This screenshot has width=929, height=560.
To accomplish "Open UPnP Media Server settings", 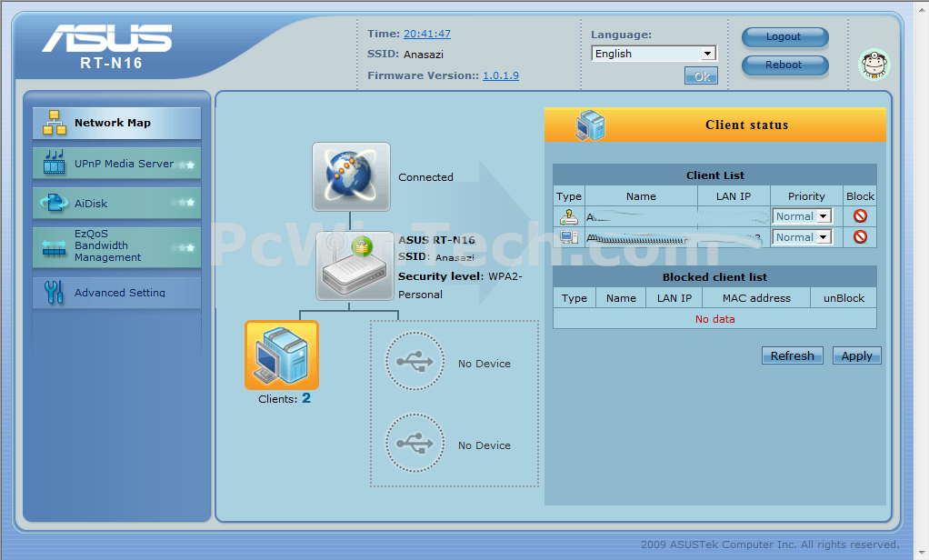I will pos(116,163).
